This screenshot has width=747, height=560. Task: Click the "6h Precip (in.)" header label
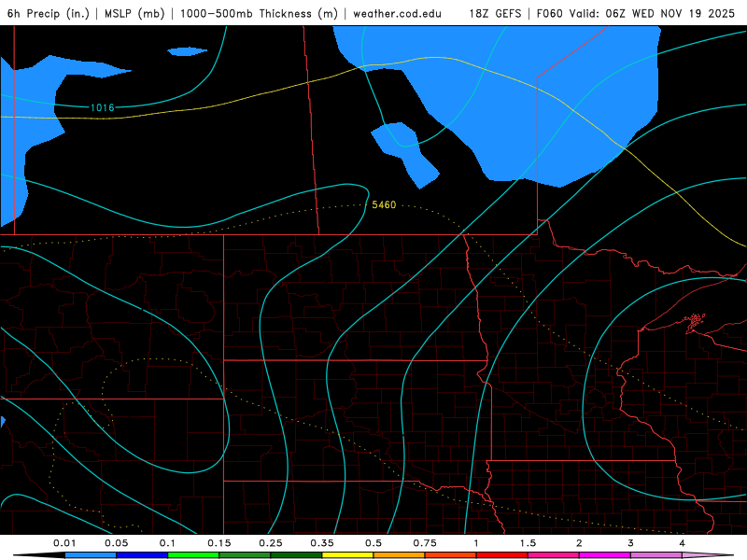[x=49, y=13]
